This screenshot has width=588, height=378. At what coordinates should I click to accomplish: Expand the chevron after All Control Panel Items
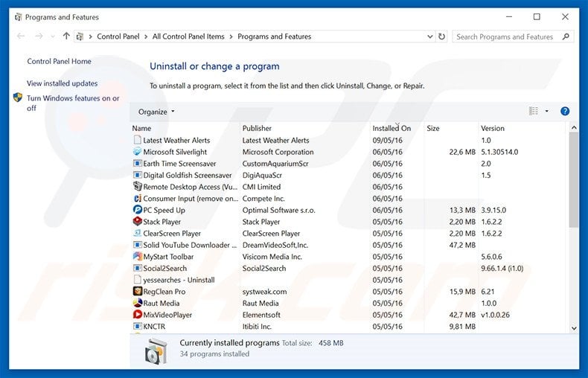(231, 36)
